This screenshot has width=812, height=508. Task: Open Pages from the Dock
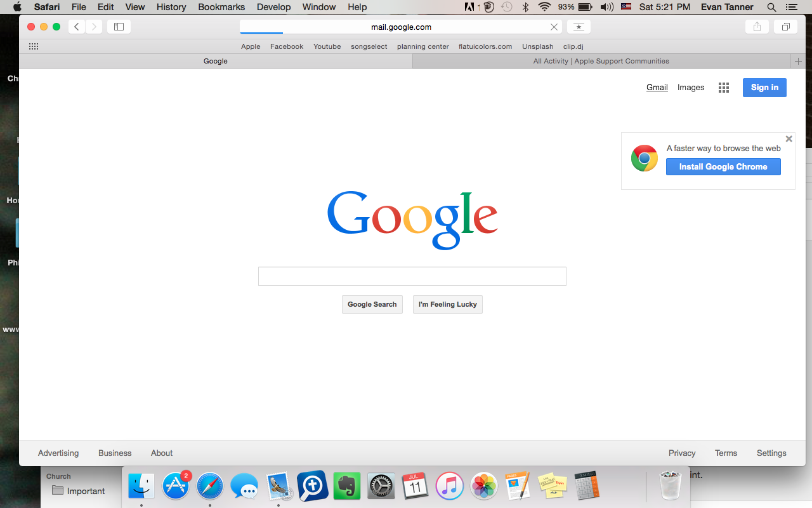point(518,486)
